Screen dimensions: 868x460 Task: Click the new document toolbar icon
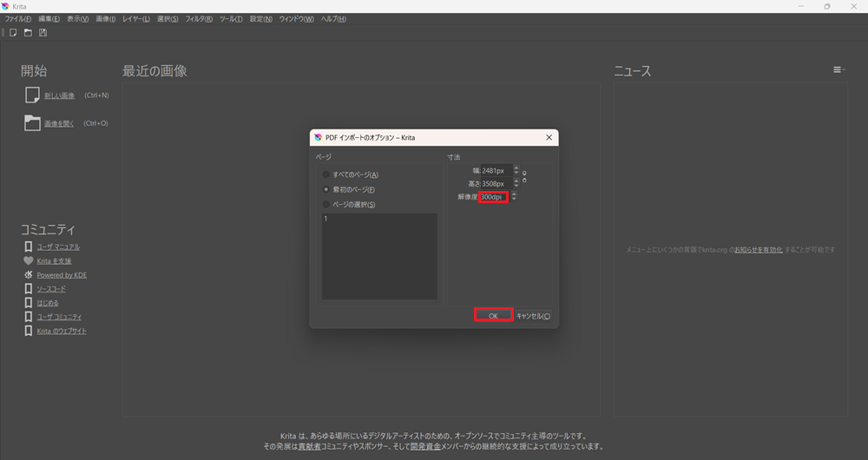pyautogui.click(x=13, y=33)
